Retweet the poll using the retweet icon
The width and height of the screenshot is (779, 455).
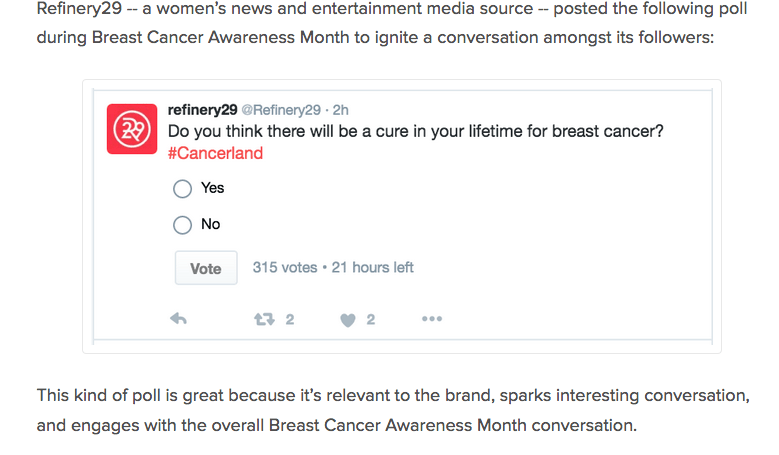pyautogui.click(x=264, y=319)
